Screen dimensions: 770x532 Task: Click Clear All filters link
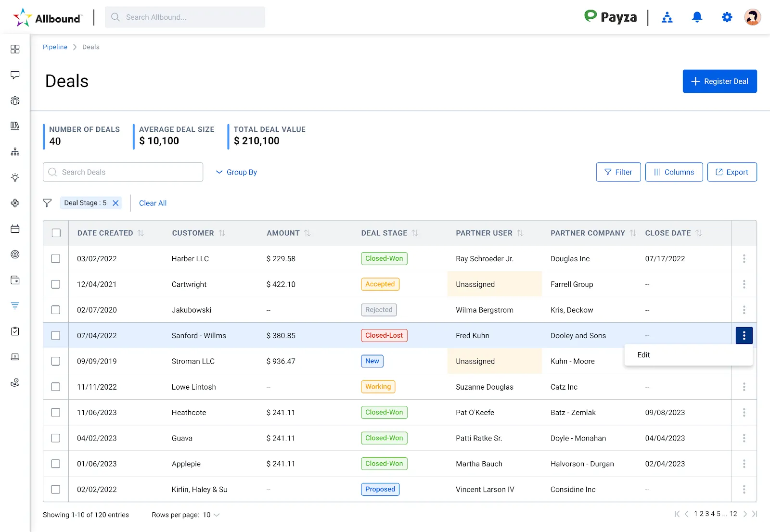pos(153,203)
